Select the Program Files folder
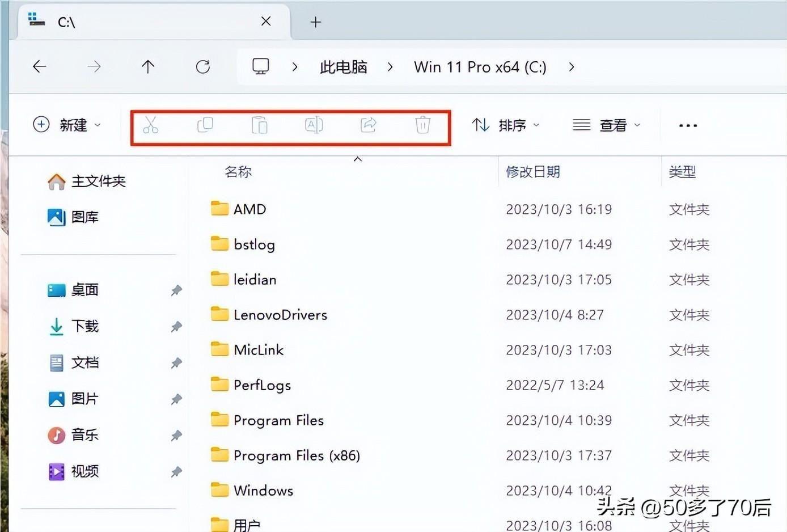The width and height of the screenshot is (787, 532). (x=267, y=420)
